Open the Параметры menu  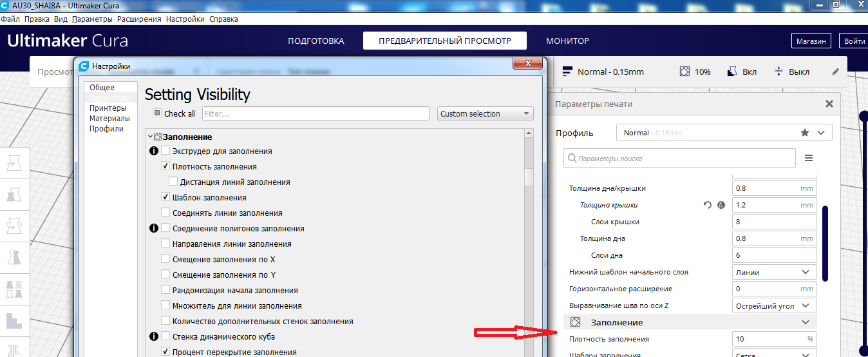point(92,19)
